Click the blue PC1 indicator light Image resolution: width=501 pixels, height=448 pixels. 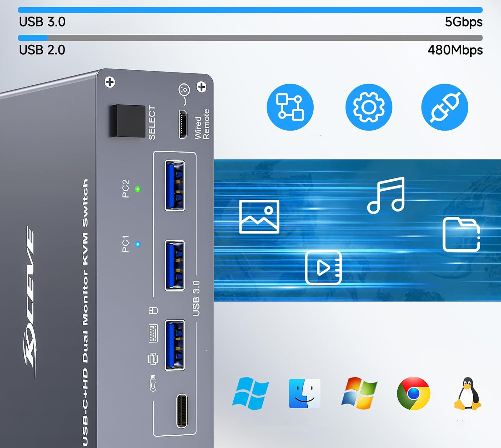138,244
